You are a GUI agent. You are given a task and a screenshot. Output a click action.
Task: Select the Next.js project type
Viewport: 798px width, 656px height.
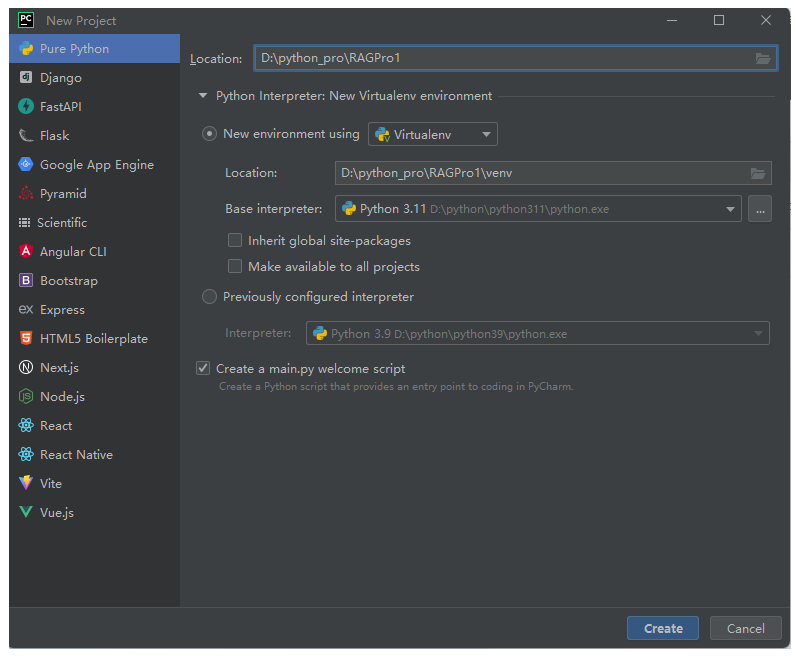[x=95, y=367]
